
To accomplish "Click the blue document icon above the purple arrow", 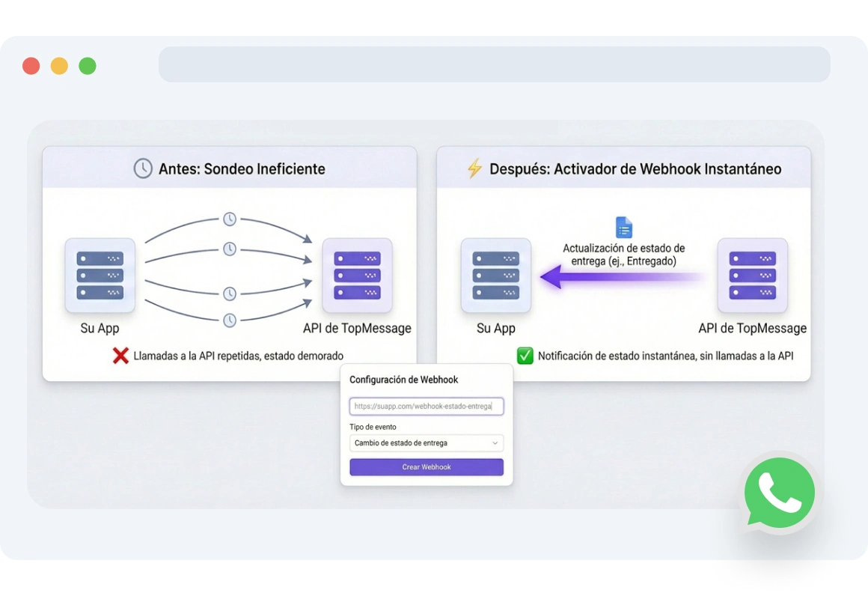I will point(624,227).
